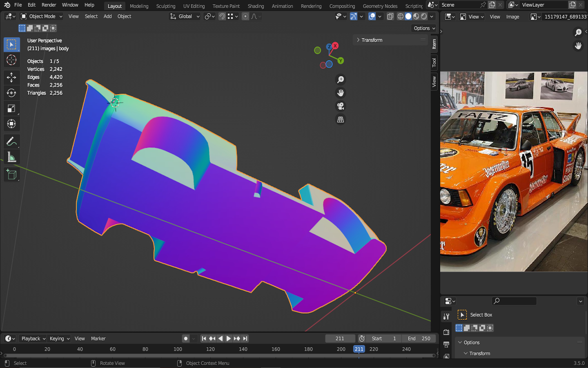Open the Marker menu in timeline
Screen dimensions: 588x368
point(98,339)
